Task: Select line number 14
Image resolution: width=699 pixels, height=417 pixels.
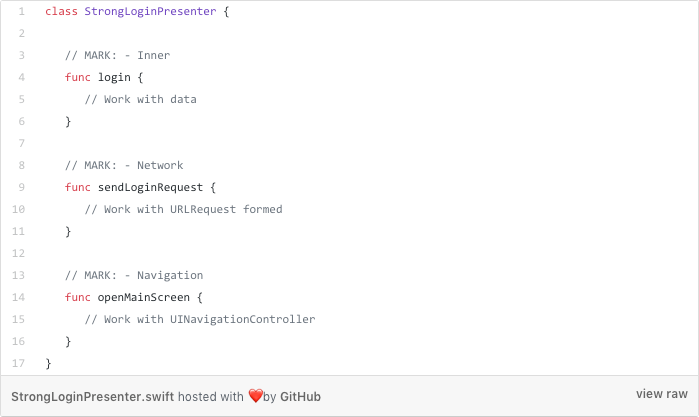Action: pyautogui.click(x=18, y=297)
